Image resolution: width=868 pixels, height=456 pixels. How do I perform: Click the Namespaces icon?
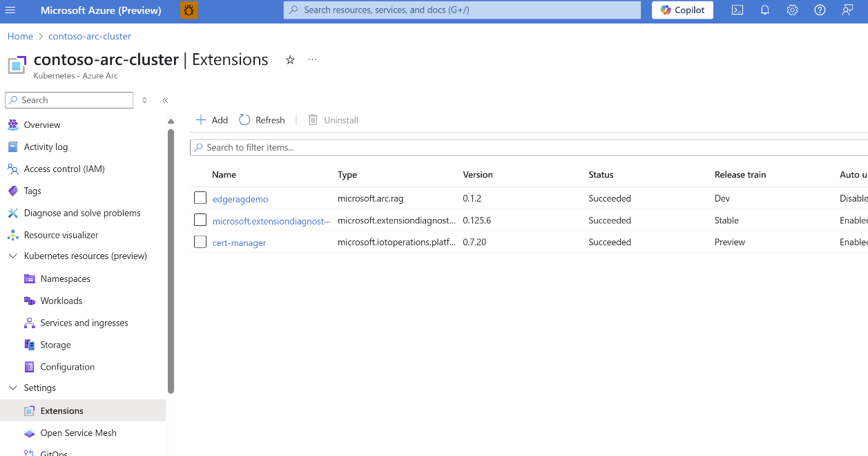[29, 279]
